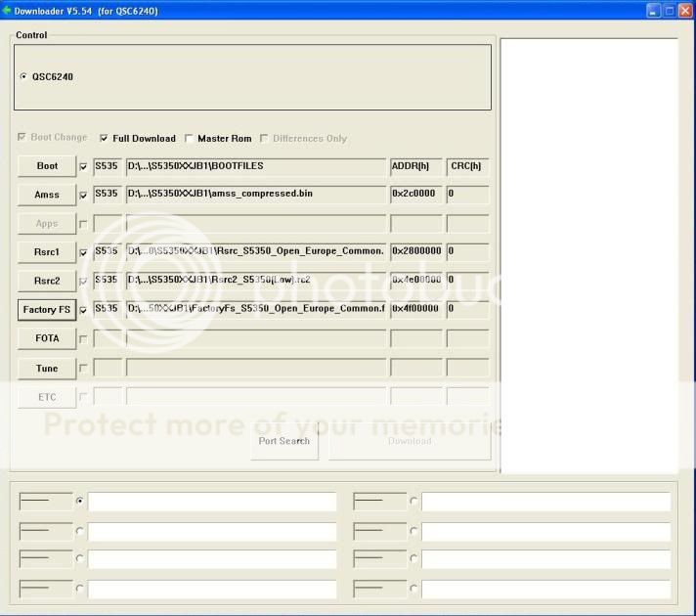
Task: Click the Boot file button
Action: click(47, 166)
